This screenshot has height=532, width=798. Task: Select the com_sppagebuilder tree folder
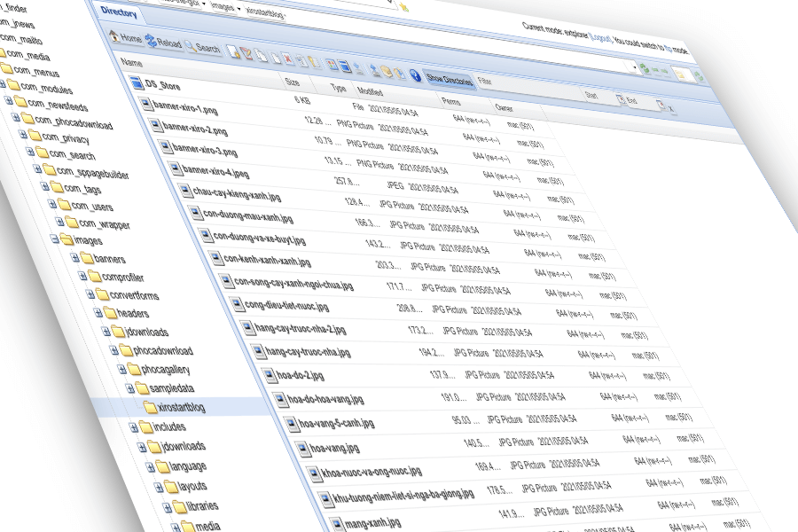click(x=85, y=172)
